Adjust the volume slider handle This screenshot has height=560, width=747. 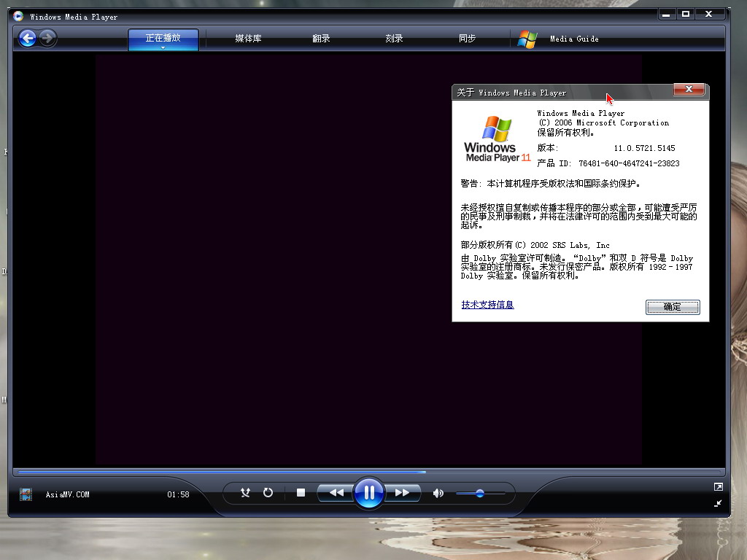click(480, 494)
